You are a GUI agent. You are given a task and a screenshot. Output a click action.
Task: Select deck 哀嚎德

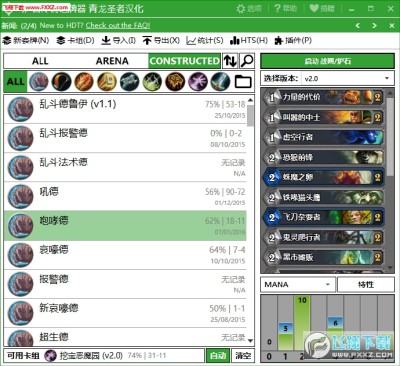125,255
